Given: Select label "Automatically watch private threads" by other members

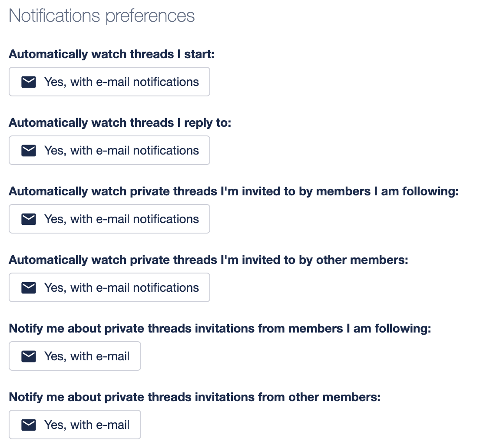Looking at the screenshot, I should [208, 260].
